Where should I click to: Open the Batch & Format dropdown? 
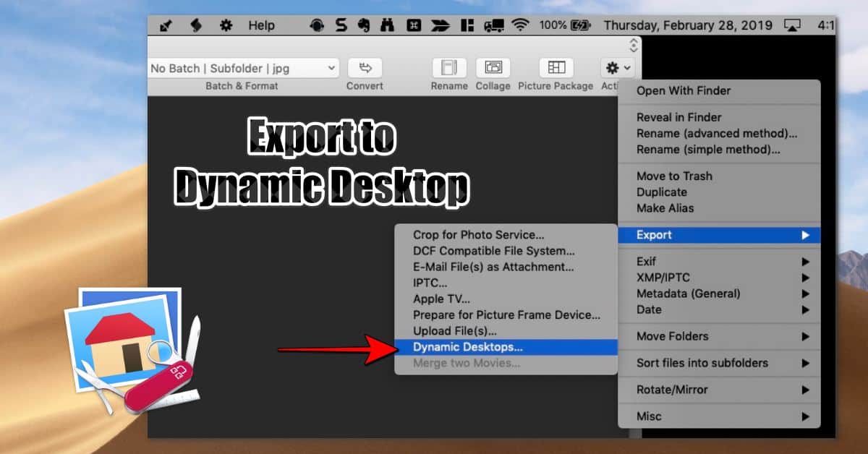[x=243, y=68]
